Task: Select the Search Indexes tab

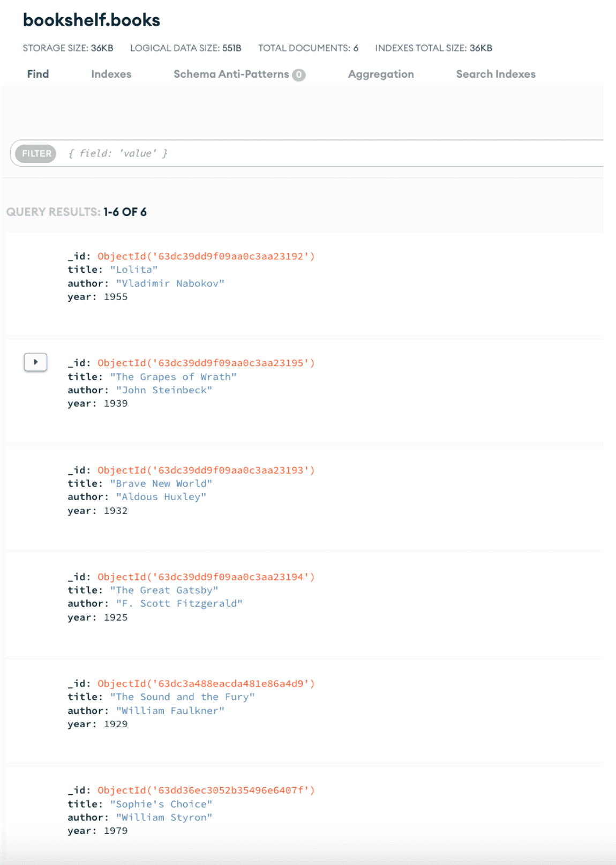Action: [495, 74]
